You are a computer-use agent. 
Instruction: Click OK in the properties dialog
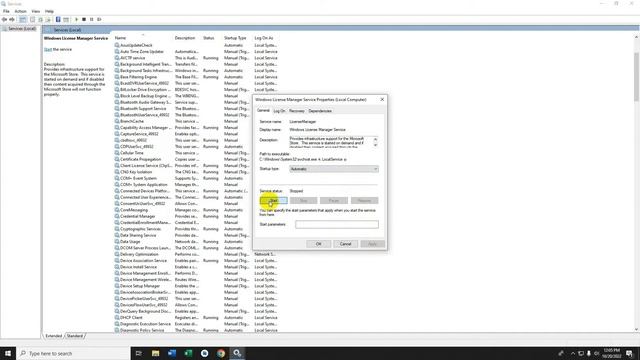click(x=319, y=244)
